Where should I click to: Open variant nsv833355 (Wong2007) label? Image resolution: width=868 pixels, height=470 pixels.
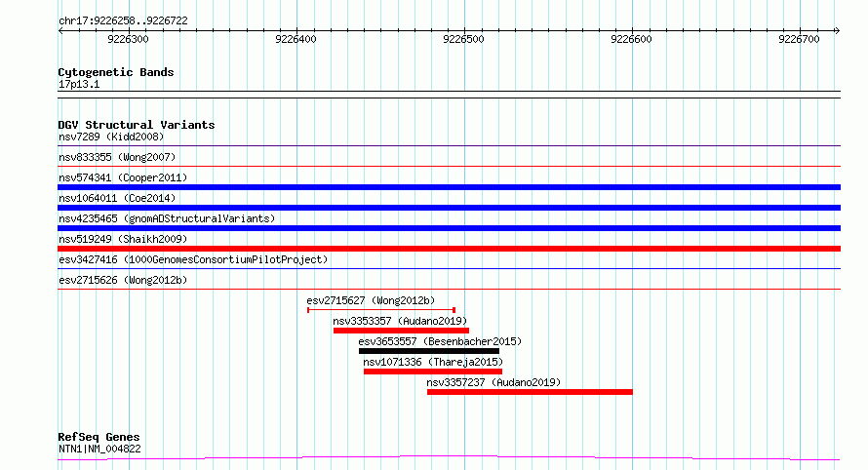(x=117, y=157)
